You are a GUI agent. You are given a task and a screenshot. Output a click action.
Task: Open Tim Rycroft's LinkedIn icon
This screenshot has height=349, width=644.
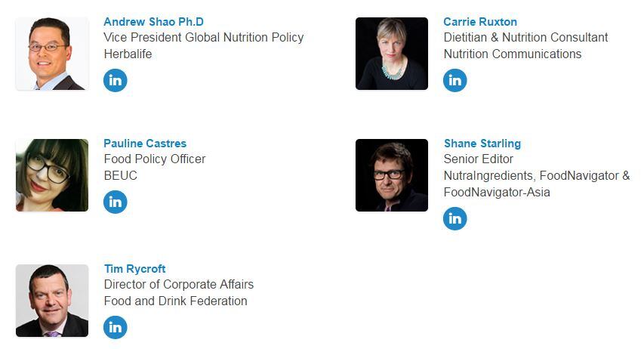[116, 327]
